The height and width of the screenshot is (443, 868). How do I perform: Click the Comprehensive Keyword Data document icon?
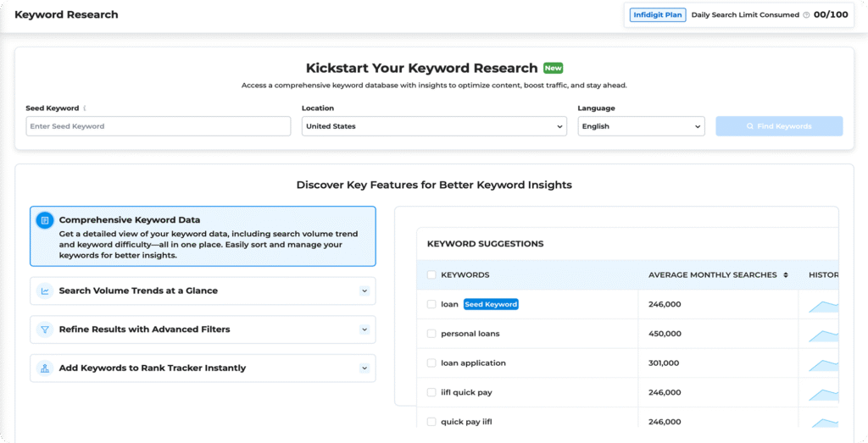[x=45, y=220]
